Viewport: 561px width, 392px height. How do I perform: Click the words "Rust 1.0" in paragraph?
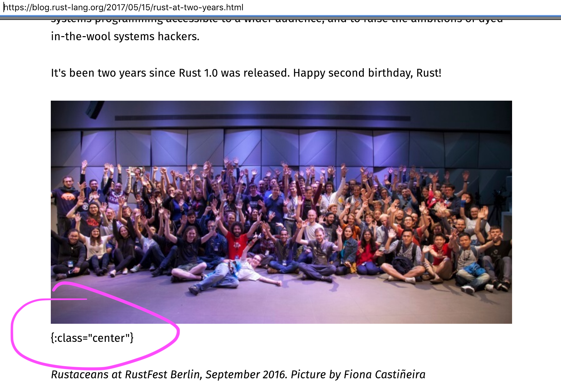tap(198, 73)
